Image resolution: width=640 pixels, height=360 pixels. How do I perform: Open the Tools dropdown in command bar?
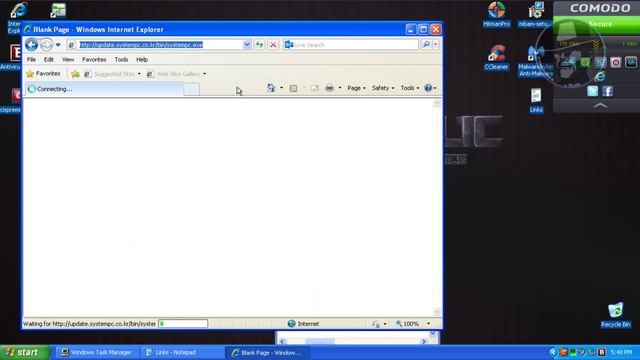[409, 88]
